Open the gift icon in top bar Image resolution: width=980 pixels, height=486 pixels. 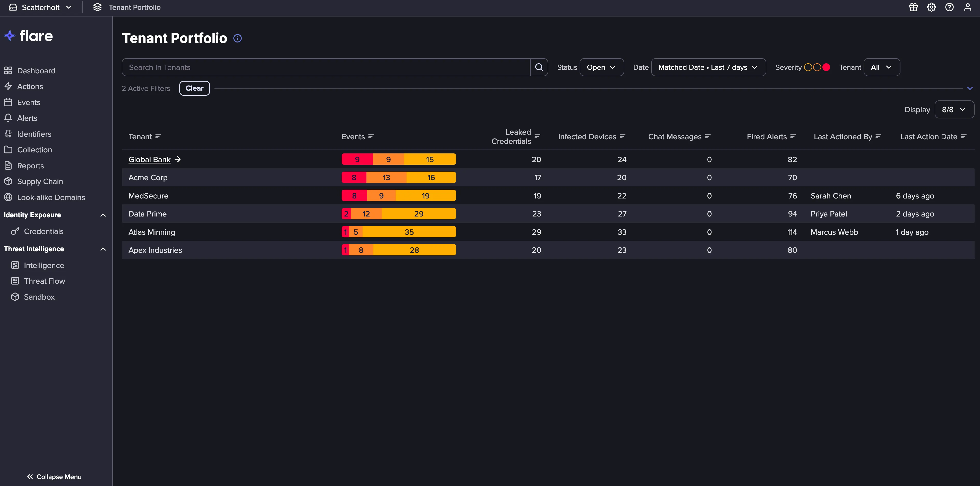tap(913, 7)
